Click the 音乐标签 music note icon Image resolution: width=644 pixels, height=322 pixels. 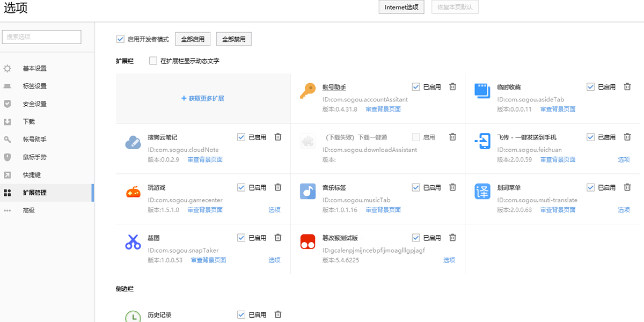point(308,192)
